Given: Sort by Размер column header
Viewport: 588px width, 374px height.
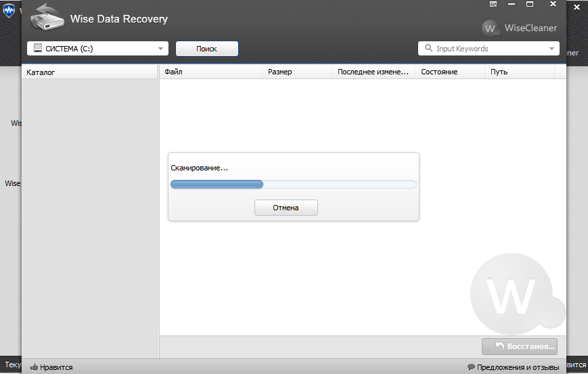Looking at the screenshot, I should coord(297,72).
